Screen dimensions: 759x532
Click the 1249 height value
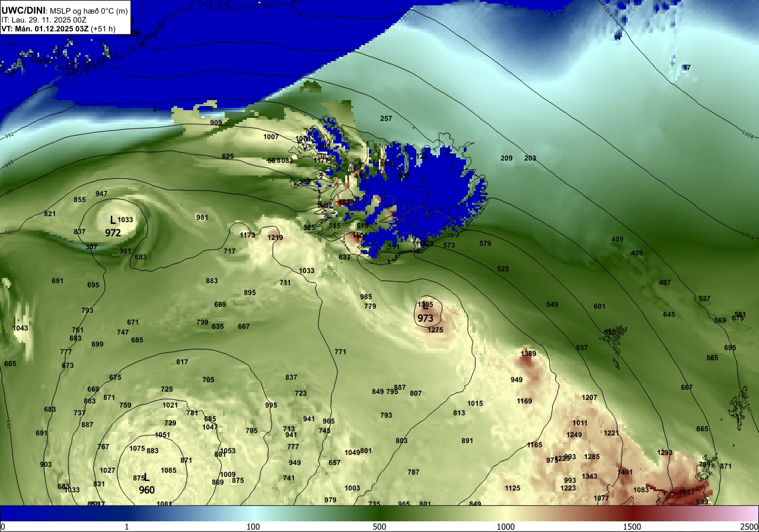574,435
